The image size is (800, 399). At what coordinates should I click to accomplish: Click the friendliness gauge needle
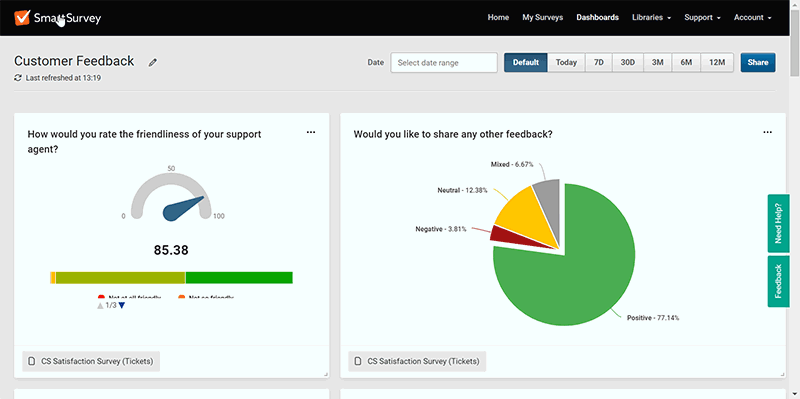pyautogui.click(x=183, y=209)
